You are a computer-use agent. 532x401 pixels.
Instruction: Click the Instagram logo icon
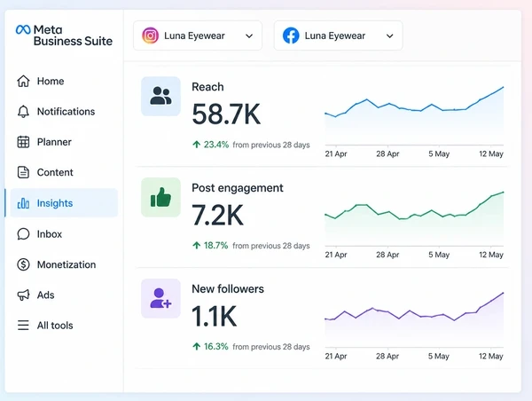pos(150,35)
